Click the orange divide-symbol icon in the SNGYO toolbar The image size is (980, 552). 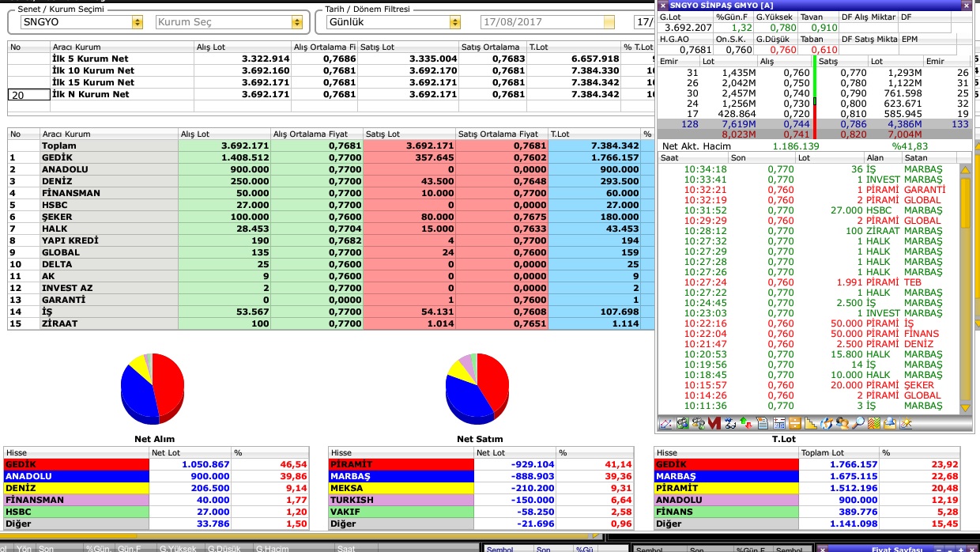[794, 424]
